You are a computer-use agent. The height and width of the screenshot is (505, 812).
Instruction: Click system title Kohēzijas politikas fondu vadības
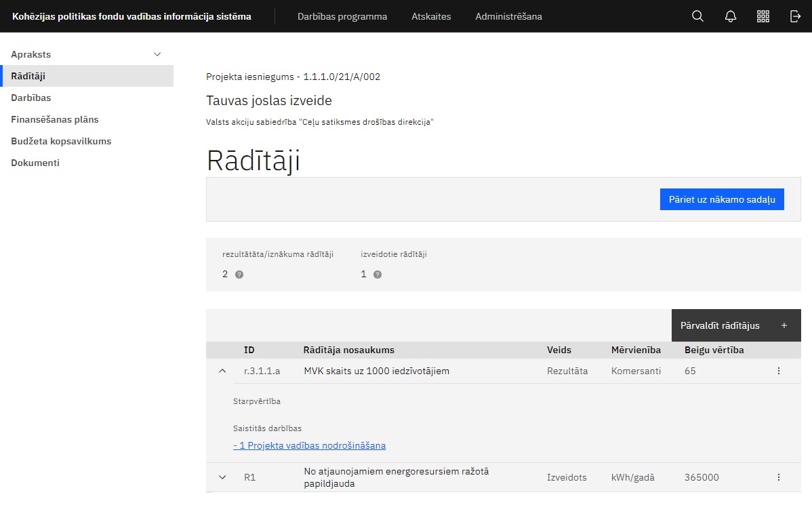click(131, 16)
